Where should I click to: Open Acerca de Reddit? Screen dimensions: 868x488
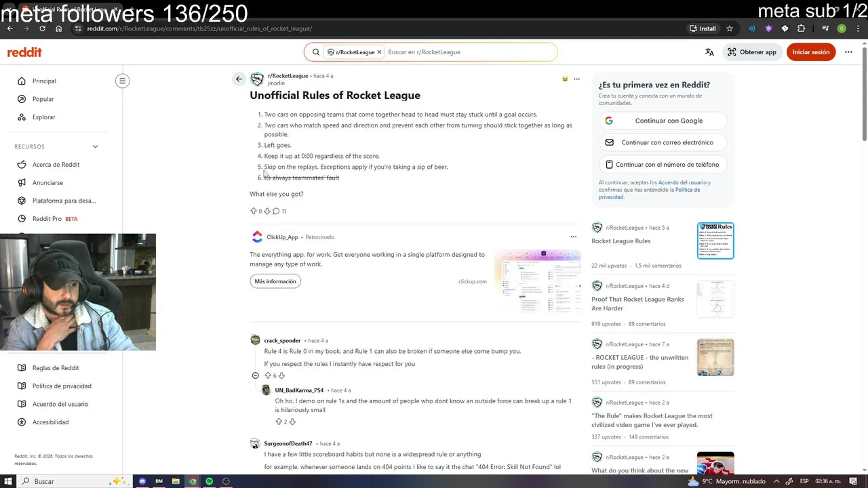click(56, 165)
